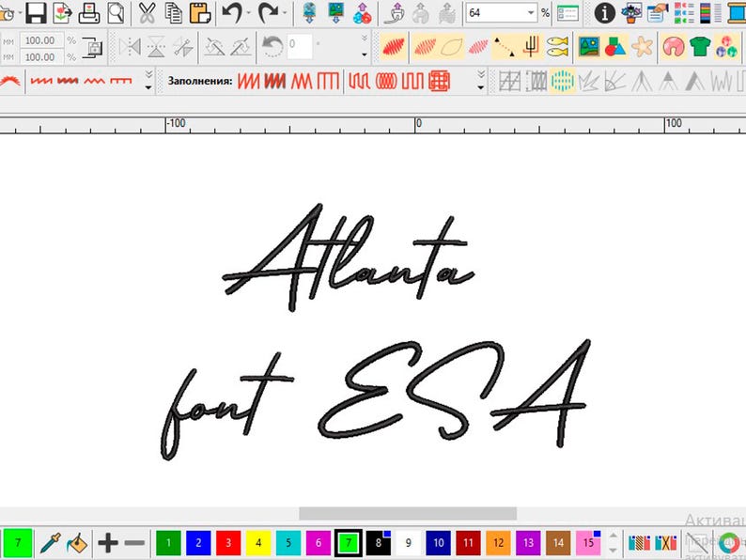Click the diagonal hatched grid effect icon
The height and width of the screenshot is (560, 746).
(509, 81)
